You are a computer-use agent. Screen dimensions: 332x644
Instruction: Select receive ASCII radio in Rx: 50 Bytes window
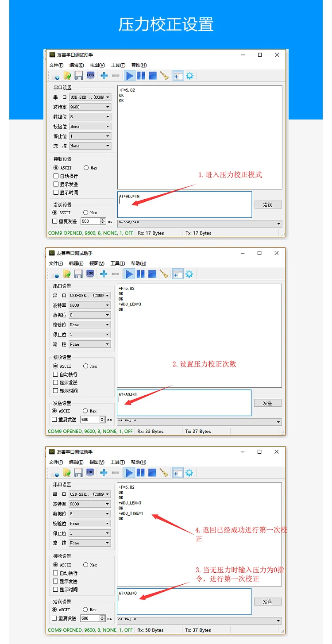(55, 565)
